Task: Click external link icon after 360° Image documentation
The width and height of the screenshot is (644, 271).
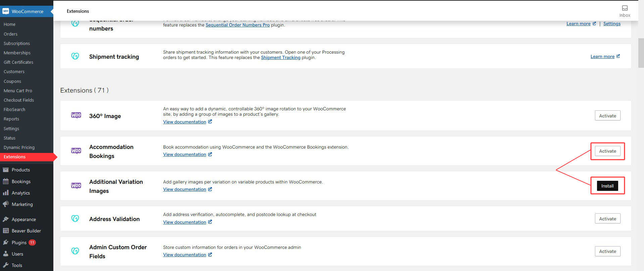Action: [210, 121]
